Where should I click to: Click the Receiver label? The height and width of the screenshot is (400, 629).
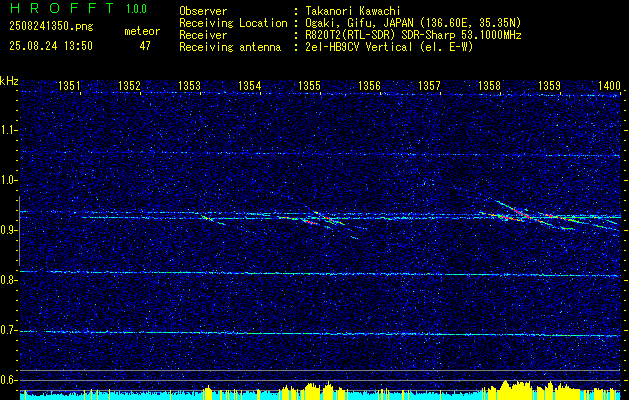pos(203,35)
